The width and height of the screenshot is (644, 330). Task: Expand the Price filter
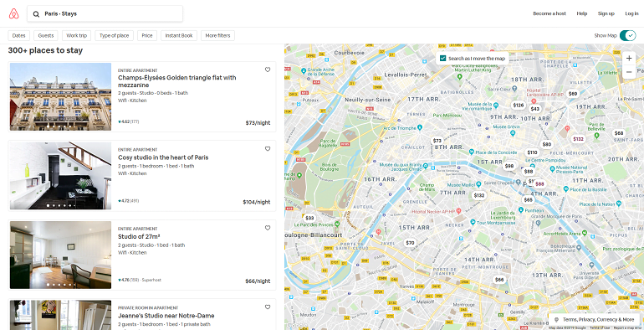tap(147, 35)
